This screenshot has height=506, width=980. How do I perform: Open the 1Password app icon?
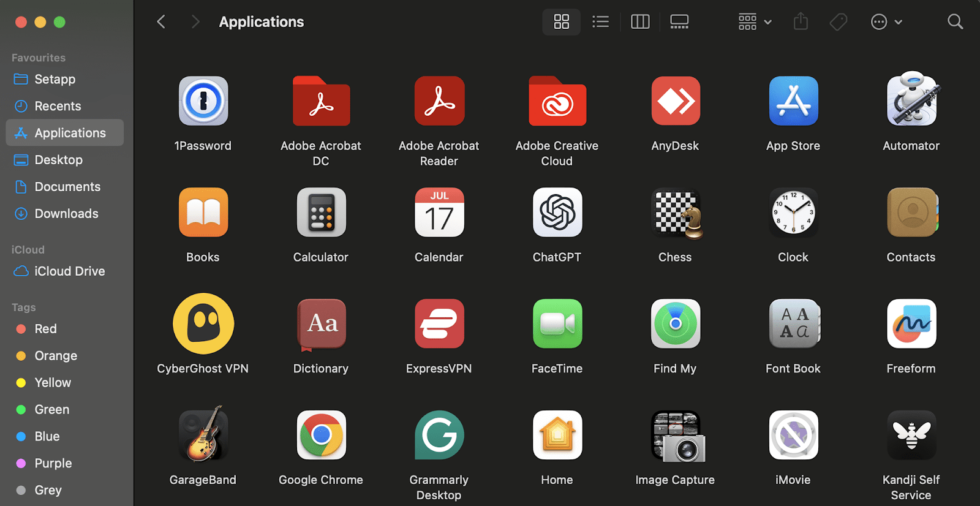click(x=203, y=101)
